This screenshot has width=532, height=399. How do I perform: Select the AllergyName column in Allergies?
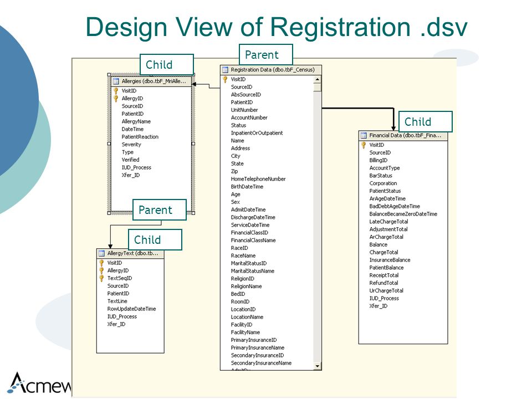(x=136, y=121)
